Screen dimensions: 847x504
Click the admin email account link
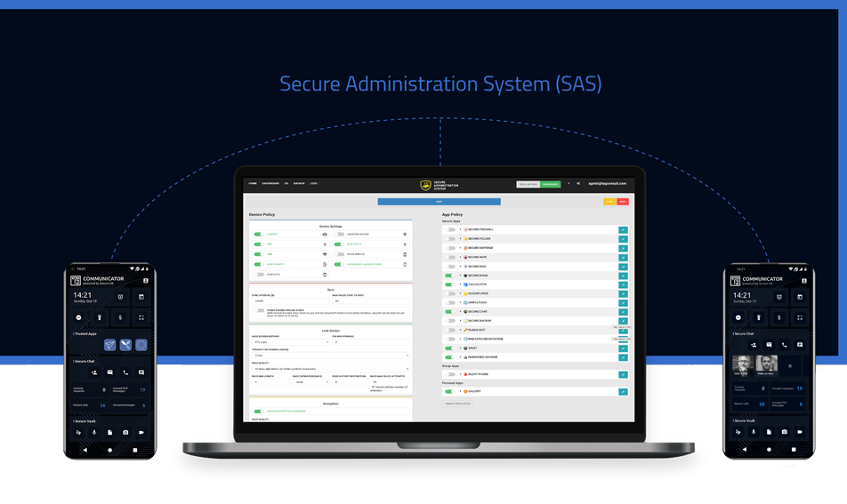(607, 183)
